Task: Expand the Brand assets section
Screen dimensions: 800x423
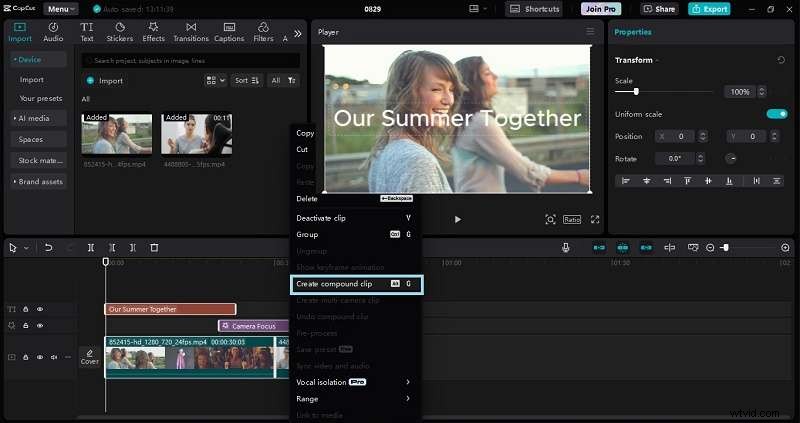Action: [38, 182]
